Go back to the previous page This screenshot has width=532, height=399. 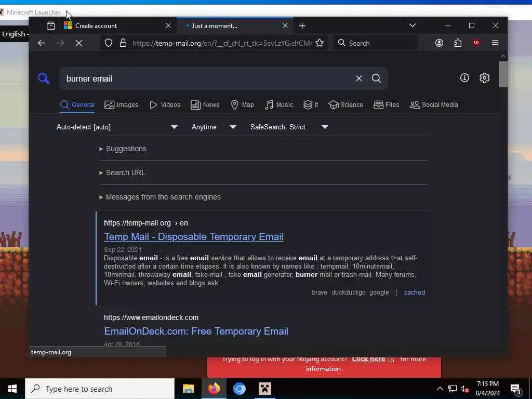[42, 43]
